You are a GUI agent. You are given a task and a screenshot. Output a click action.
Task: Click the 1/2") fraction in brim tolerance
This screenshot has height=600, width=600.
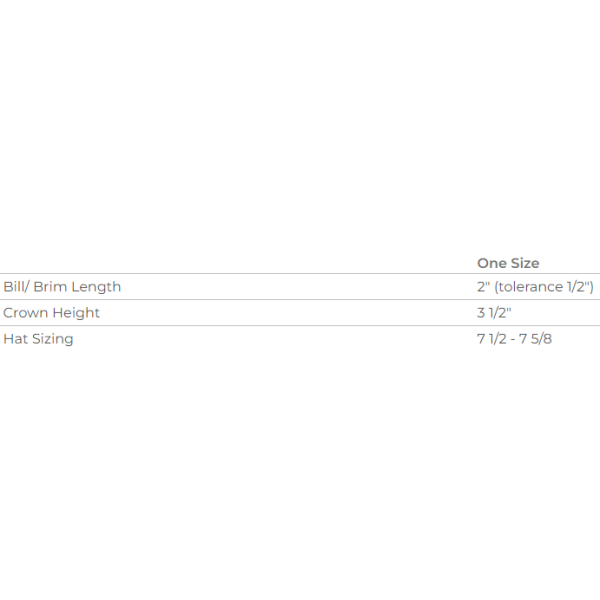pos(580,287)
